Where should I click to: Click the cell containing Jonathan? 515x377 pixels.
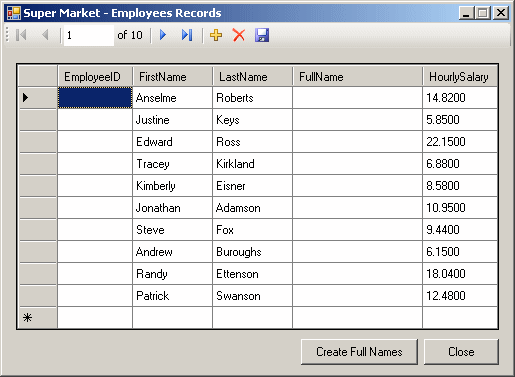[x=173, y=208]
